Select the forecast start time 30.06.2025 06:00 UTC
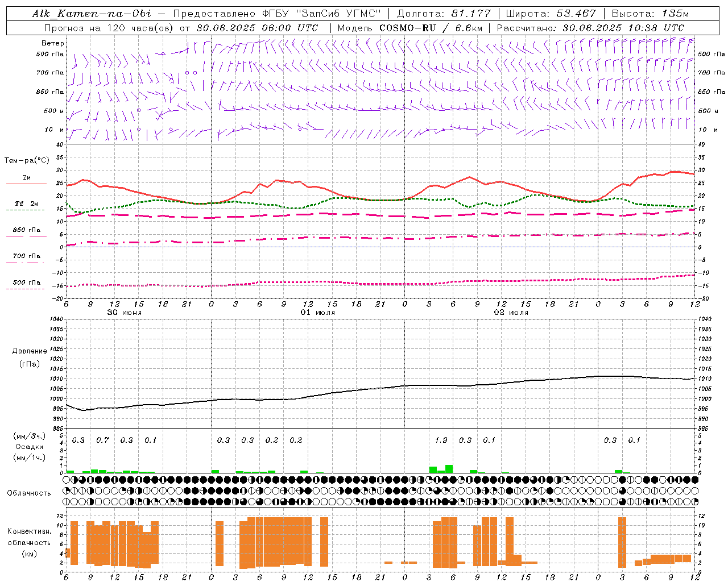The height and width of the screenshot is (582, 728). tap(257, 28)
